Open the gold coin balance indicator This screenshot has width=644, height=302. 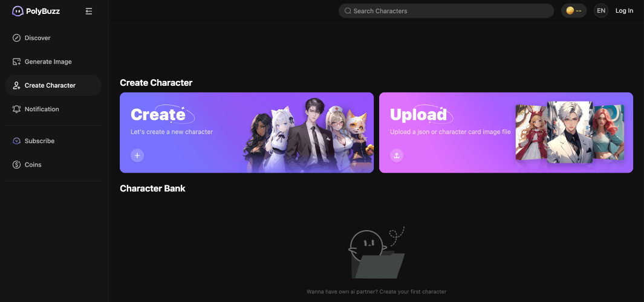[x=574, y=11]
